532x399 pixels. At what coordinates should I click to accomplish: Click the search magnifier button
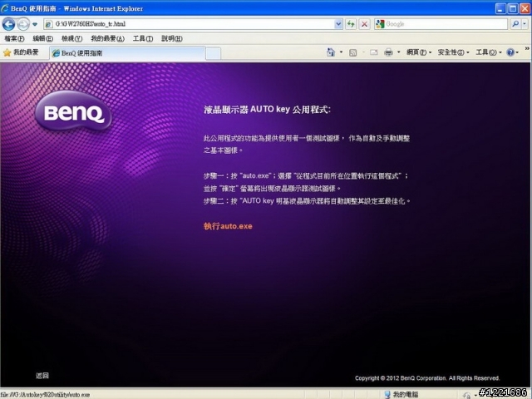515,24
